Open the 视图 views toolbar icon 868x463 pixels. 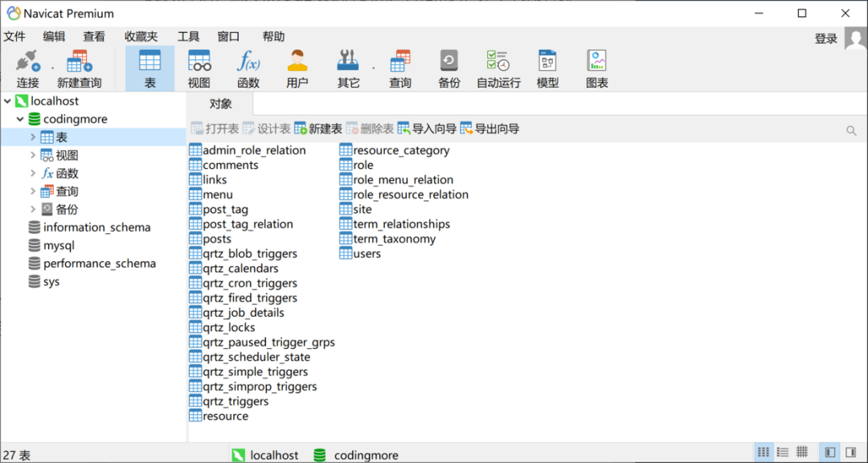click(x=199, y=68)
